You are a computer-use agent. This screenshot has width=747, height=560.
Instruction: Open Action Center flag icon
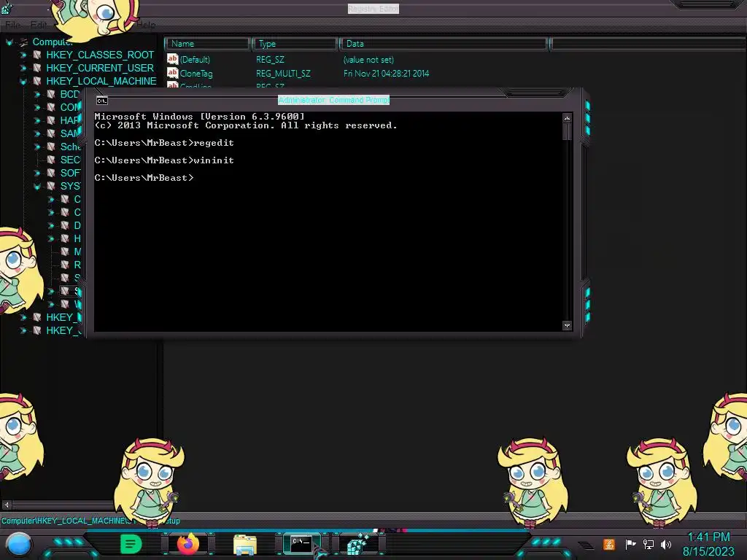[630, 544]
